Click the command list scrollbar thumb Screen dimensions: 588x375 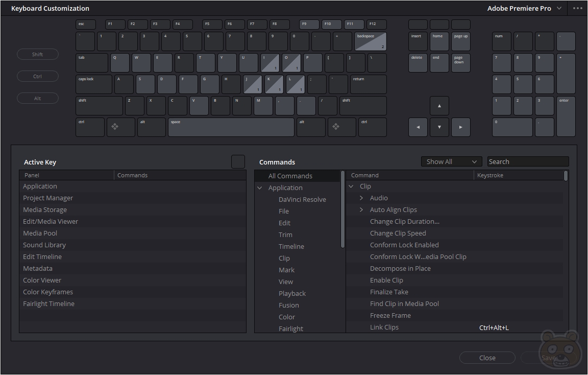[566, 176]
